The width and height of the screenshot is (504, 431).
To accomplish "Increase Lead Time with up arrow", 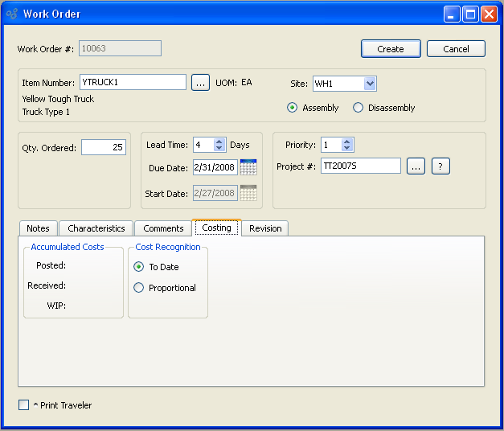I will click(219, 142).
